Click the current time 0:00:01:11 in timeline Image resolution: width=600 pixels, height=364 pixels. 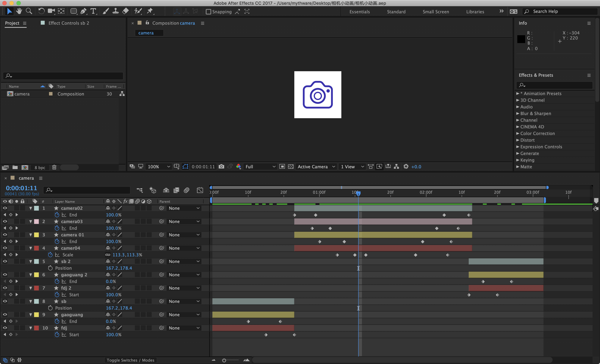click(x=21, y=188)
